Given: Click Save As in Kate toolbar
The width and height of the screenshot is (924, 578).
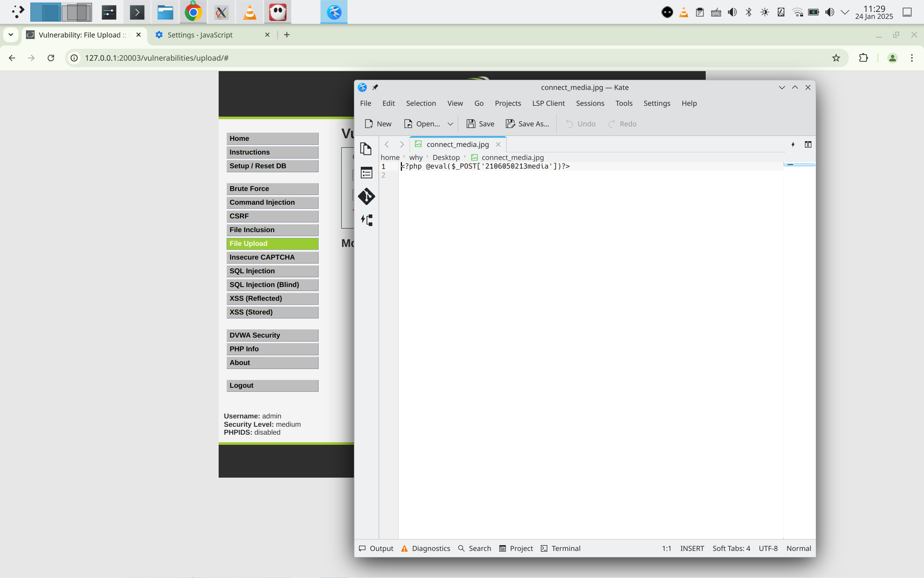Looking at the screenshot, I should click(527, 124).
